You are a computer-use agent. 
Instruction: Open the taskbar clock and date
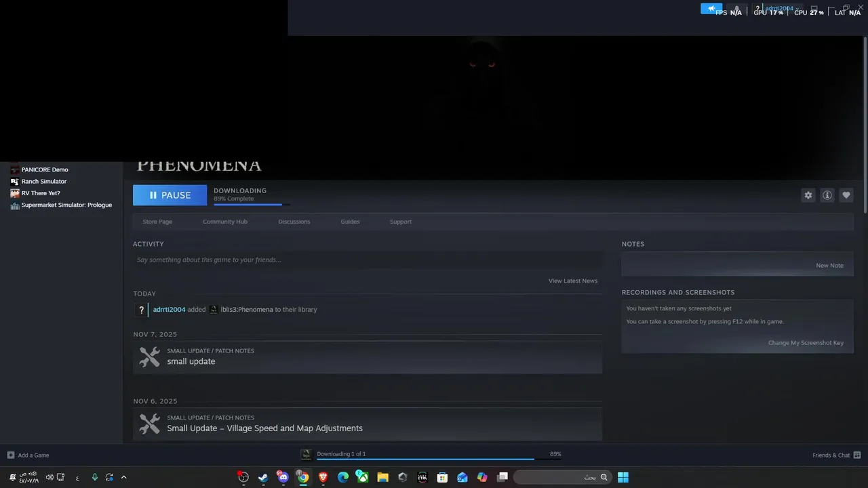[28, 477]
